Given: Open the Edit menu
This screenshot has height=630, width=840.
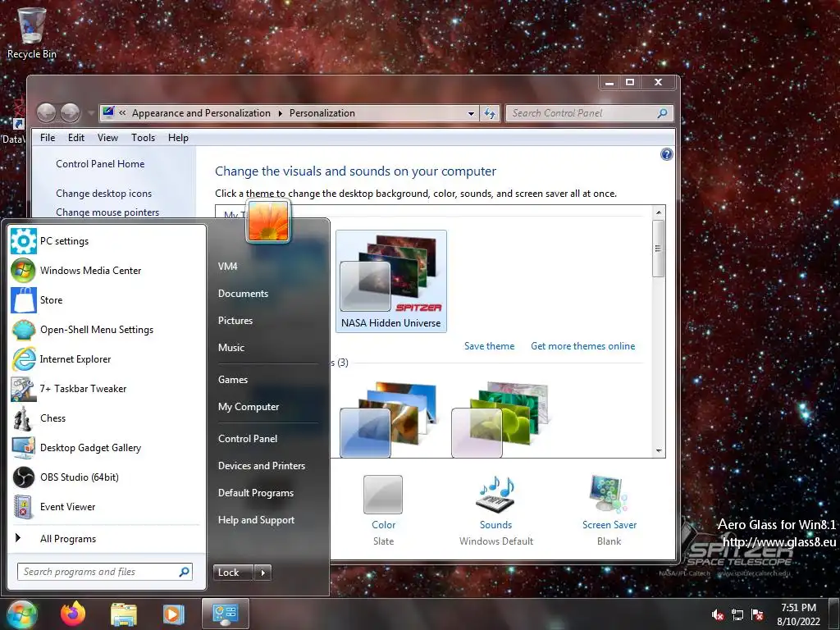Looking at the screenshot, I should tap(76, 138).
